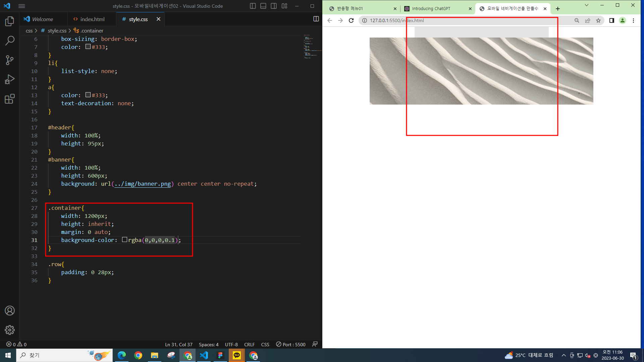Open the Explorer view in activity bar
The width and height of the screenshot is (644, 362).
point(10,21)
